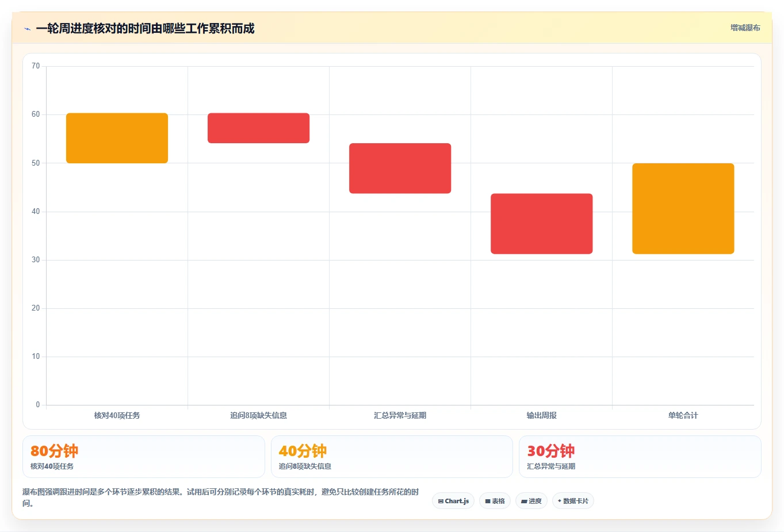The height and width of the screenshot is (532, 784).
Task: Click the orange 核对40项任务 bar
Action: (117, 138)
